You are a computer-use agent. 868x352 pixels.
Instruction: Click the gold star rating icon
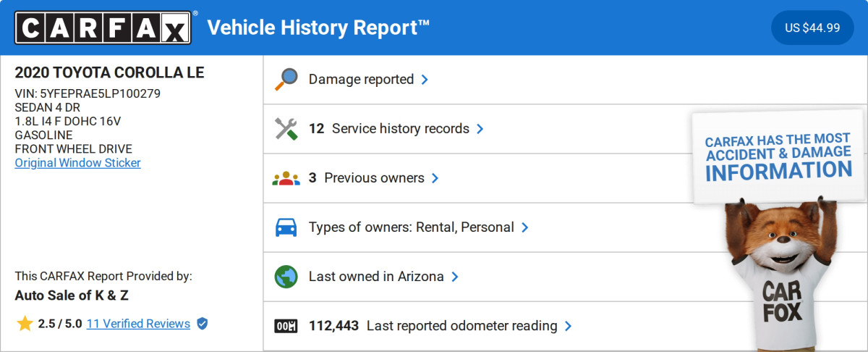(x=25, y=324)
